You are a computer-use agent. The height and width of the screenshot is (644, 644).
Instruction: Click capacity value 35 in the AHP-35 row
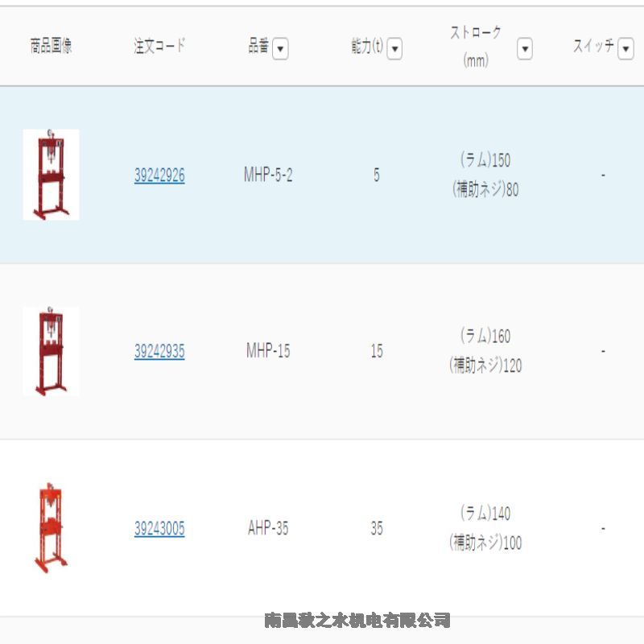pos(377,529)
